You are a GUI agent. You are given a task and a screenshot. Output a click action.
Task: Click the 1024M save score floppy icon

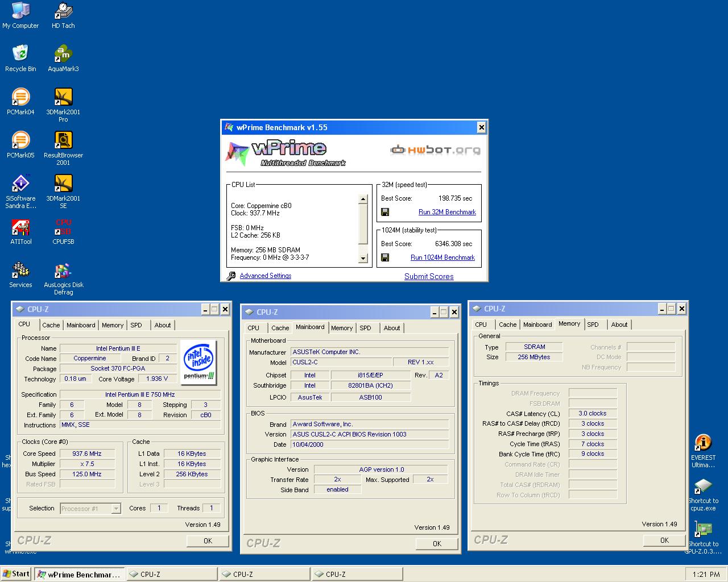(x=385, y=257)
